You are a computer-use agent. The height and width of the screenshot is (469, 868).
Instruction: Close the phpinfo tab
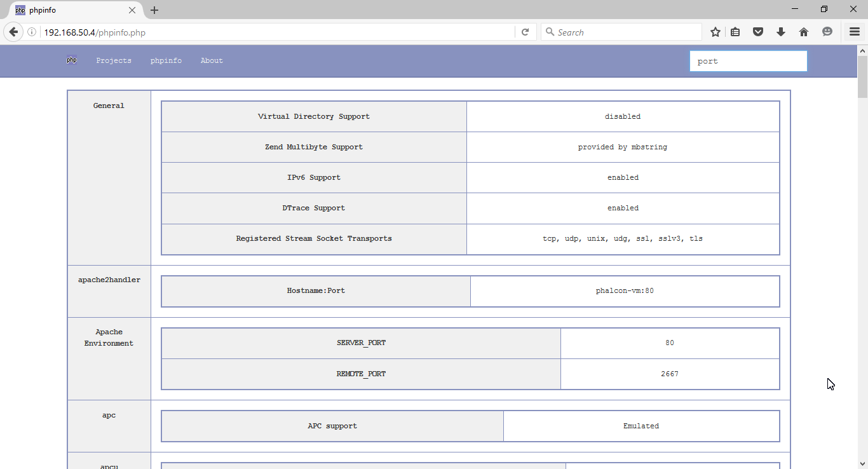tap(132, 10)
